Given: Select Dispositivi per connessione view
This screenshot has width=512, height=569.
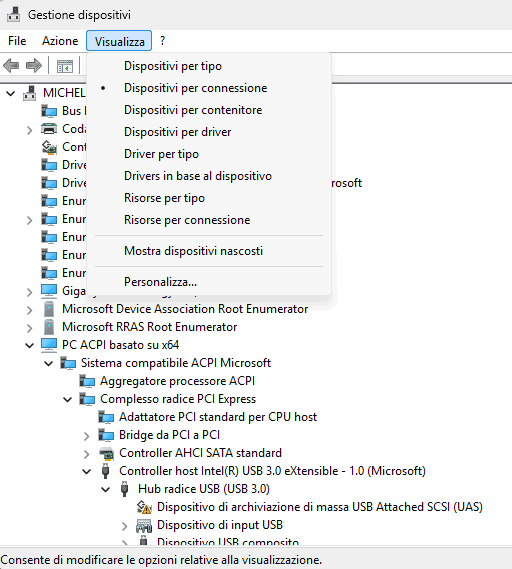Looking at the screenshot, I should (209, 88).
